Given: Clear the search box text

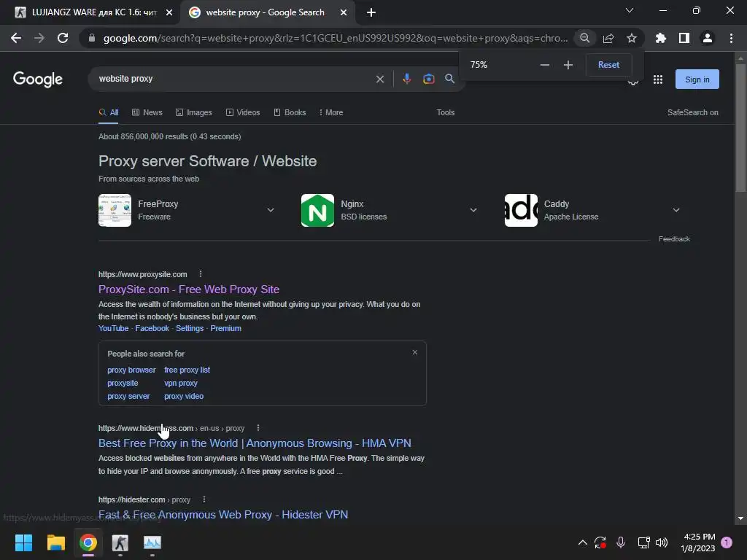Looking at the screenshot, I should click(x=379, y=79).
